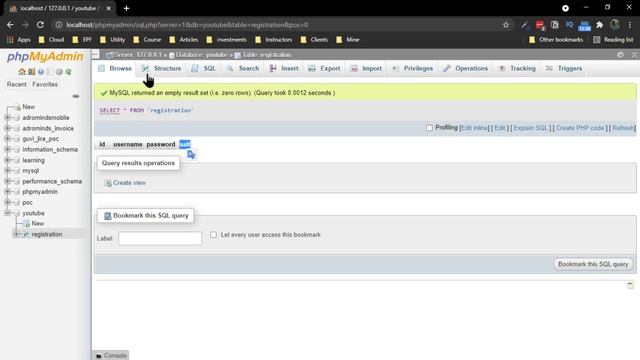Screen dimensions: 640x360
Task: Click the phpMyAdmin logo
Action: pos(45,56)
